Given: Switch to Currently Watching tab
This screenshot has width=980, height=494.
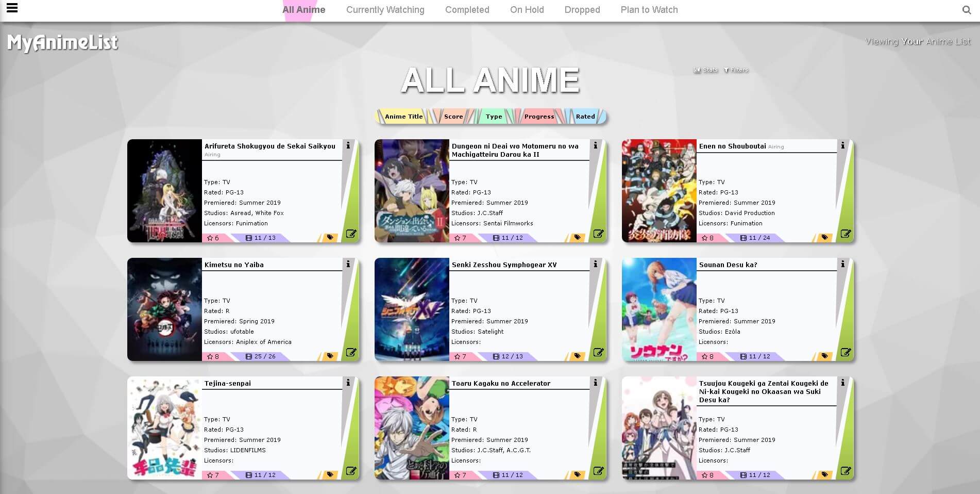Looking at the screenshot, I should pos(385,10).
